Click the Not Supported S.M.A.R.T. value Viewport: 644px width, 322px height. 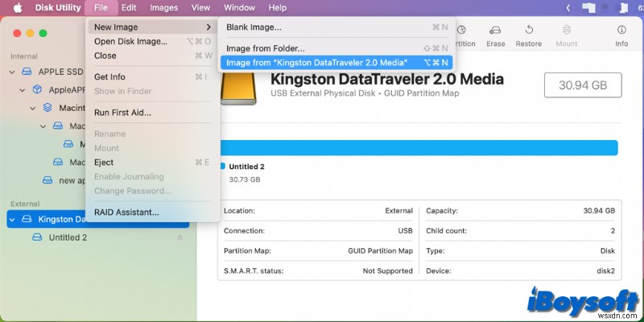(x=388, y=270)
